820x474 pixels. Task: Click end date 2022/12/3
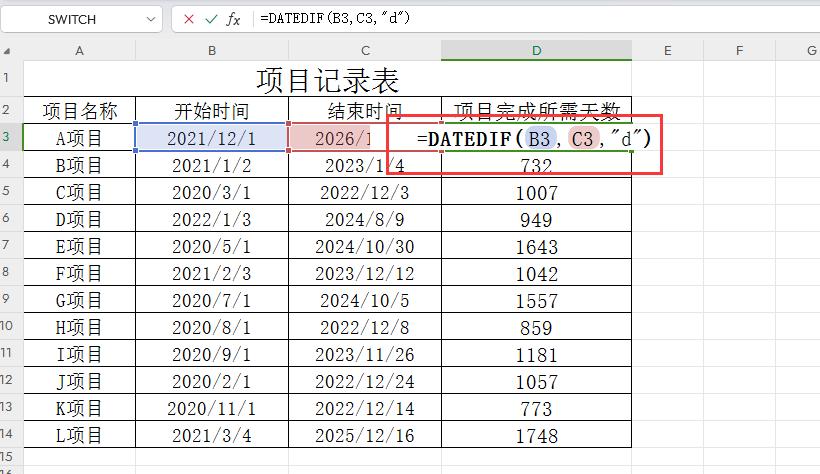click(365, 192)
